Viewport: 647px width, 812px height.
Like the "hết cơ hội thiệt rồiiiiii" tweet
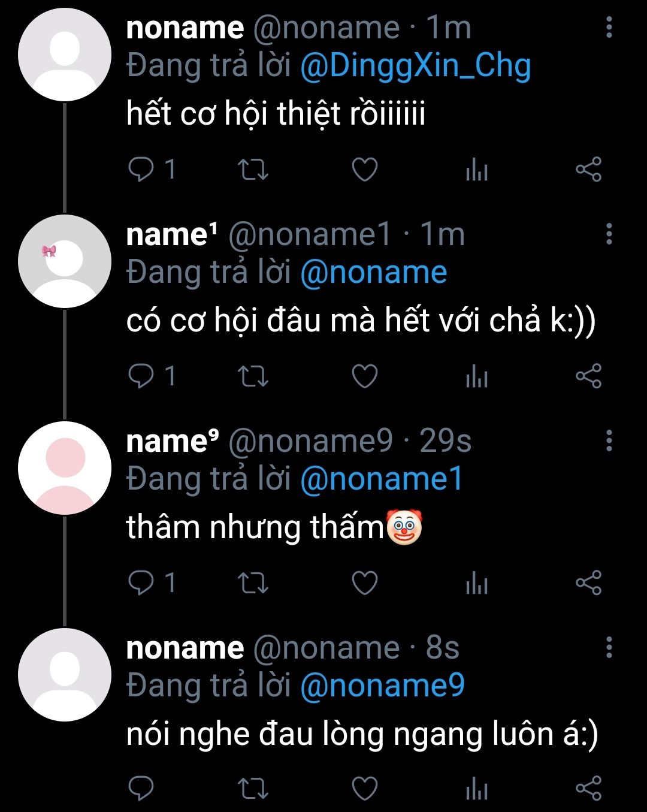364,170
